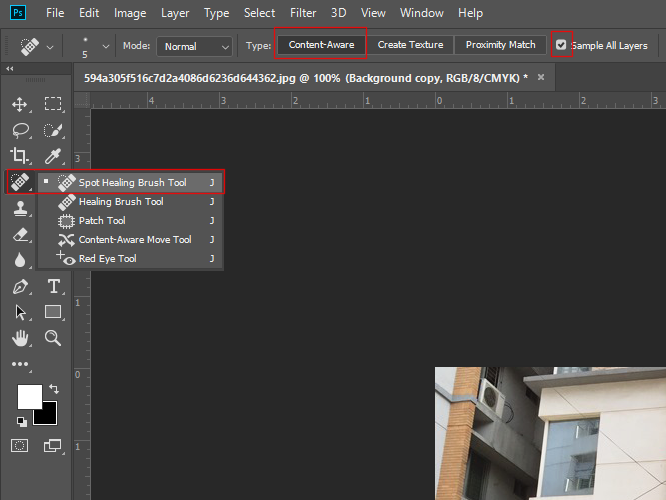Open the Edit Toolbar three-dots icon
Image resolution: width=666 pixels, height=500 pixels.
pos(20,364)
